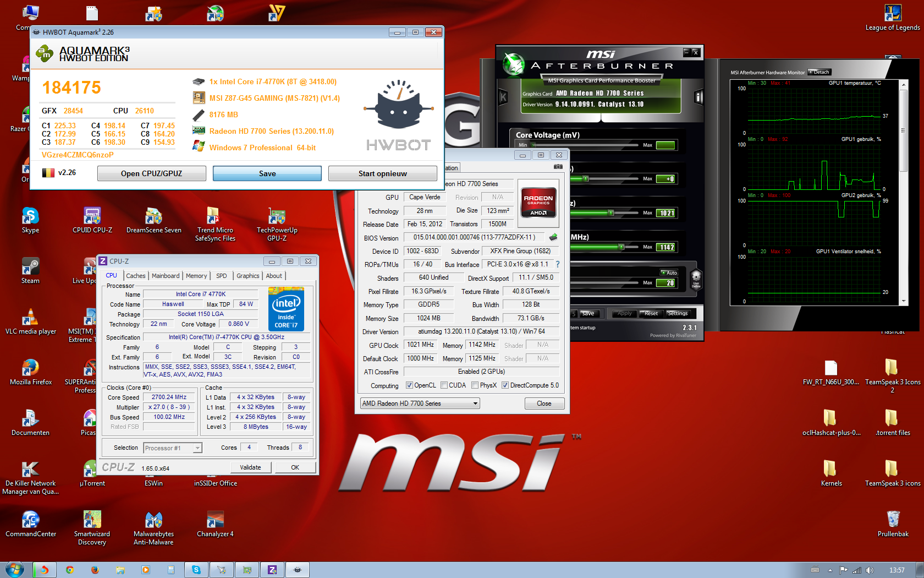Open Trend Micro SafeSync Files icon
Screen dimensions: 924x578
[x=215, y=224]
